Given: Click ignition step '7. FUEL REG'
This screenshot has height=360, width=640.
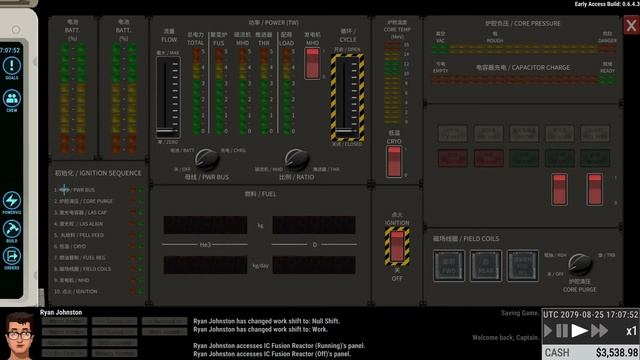Looking at the screenshot, I should pos(80,258).
